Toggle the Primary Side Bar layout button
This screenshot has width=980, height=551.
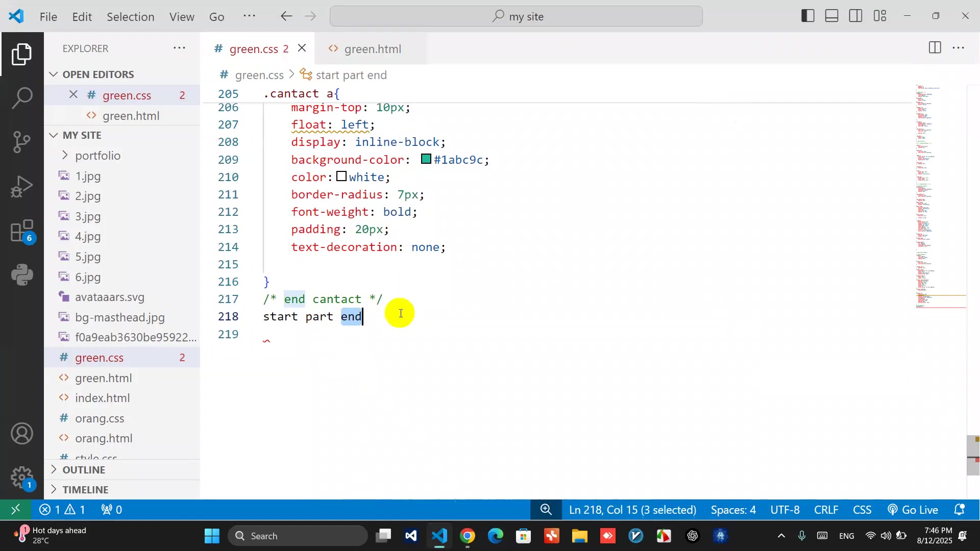[x=807, y=16]
